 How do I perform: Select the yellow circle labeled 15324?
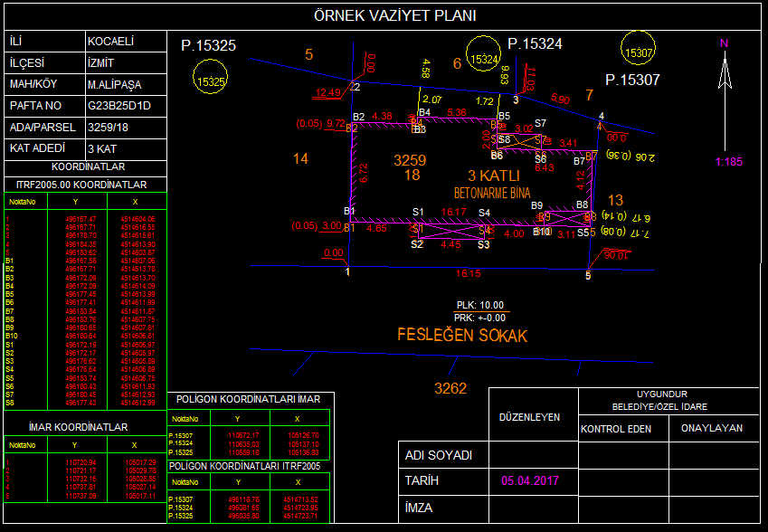(483, 54)
